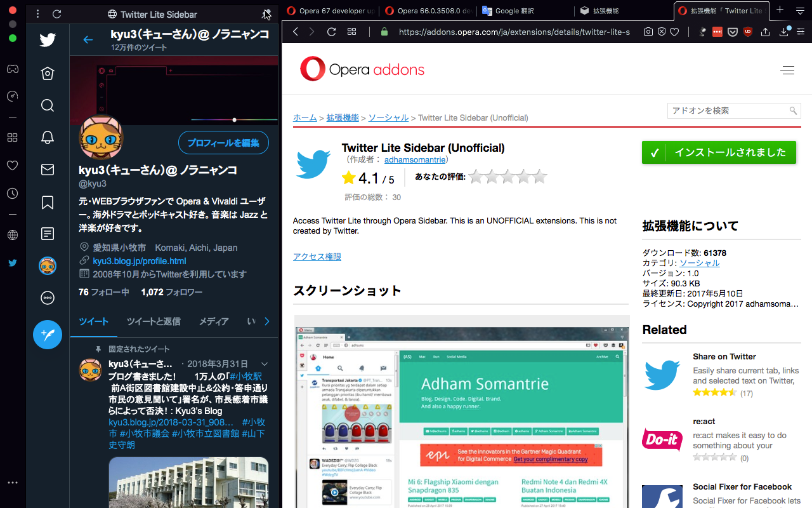Click the Pocket extension icon
The height and width of the screenshot is (508, 812).
[x=733, y=31]
